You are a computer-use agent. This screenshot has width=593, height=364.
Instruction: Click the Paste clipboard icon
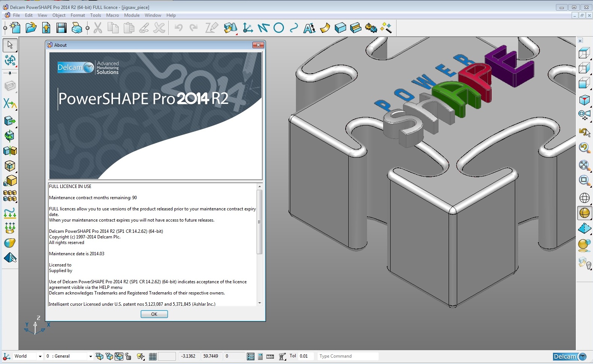(129, 28)
